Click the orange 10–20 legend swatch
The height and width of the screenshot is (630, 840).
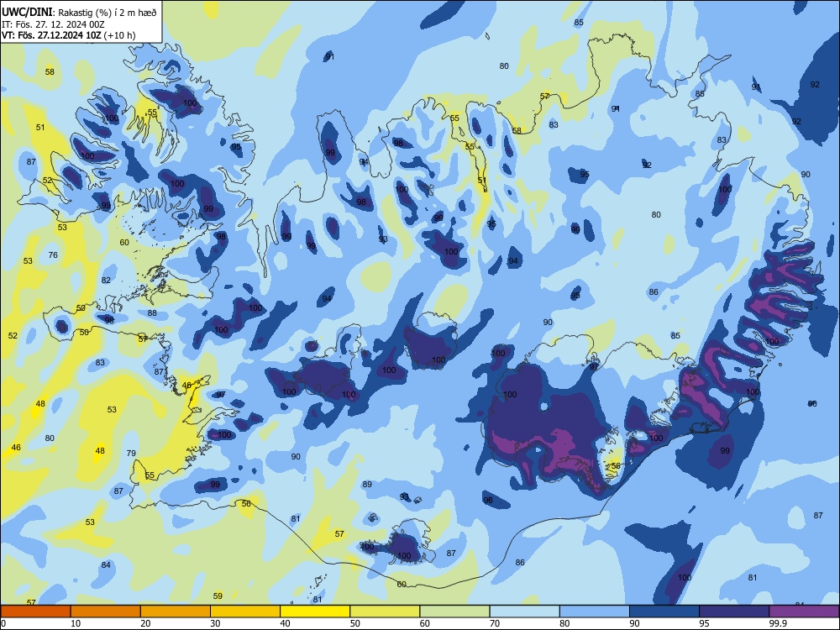tap(106, 612)
